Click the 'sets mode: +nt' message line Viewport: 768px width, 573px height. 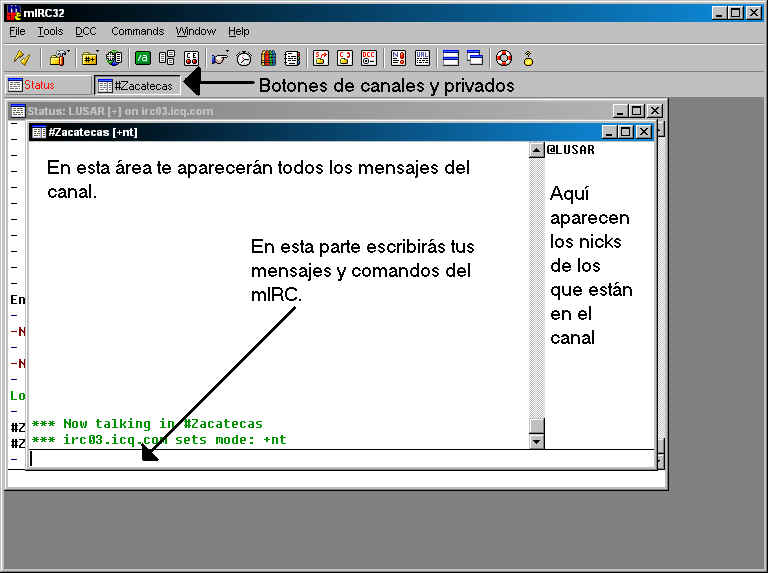[159, 440]
